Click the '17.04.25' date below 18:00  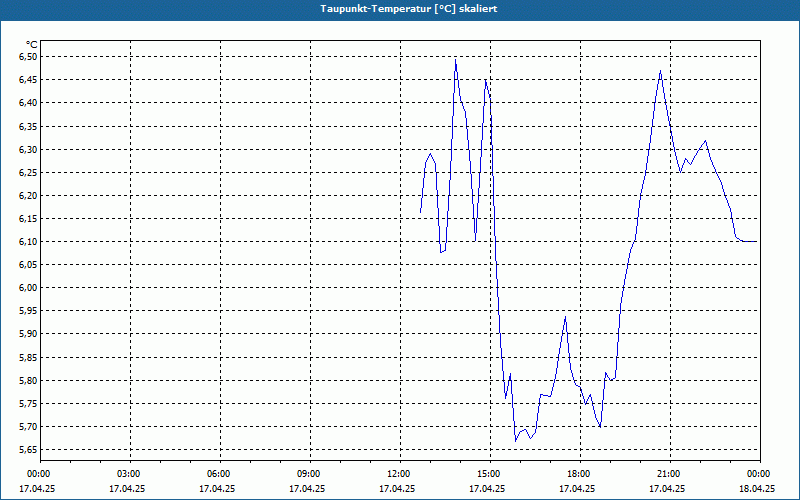pyautogui.click(x=577, y=489)
